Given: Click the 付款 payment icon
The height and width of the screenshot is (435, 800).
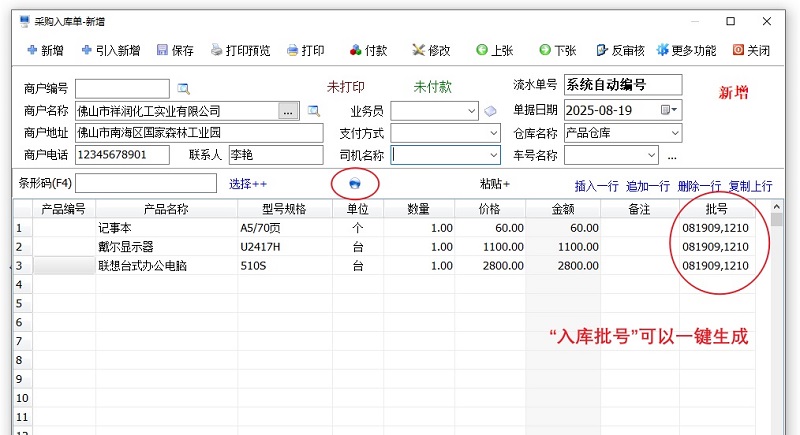Looking at the screenshot, I should point(368,50).
